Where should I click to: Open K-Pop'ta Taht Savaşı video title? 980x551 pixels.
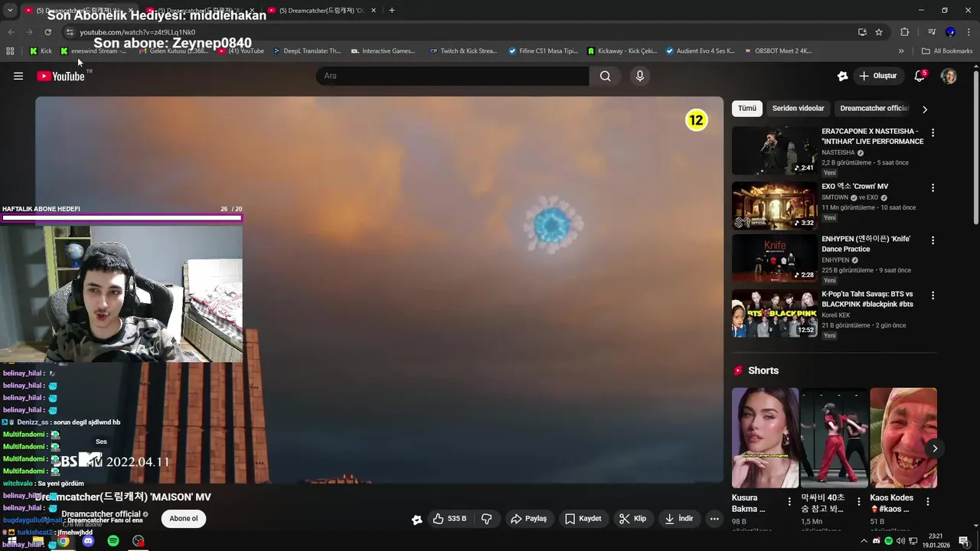click(867, 299)
